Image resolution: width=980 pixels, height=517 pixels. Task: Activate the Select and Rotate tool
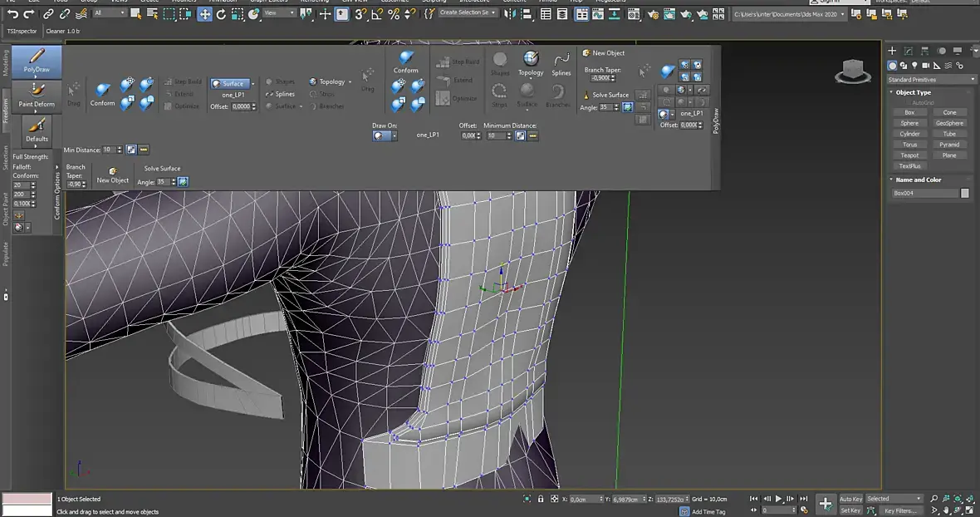pos(221,14)
